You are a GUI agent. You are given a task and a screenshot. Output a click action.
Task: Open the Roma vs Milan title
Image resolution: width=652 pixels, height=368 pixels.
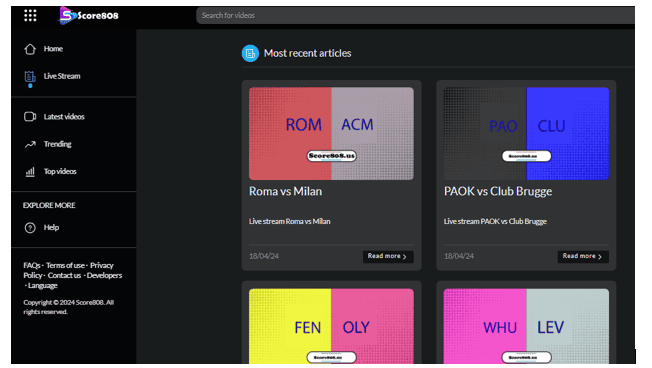286,191
